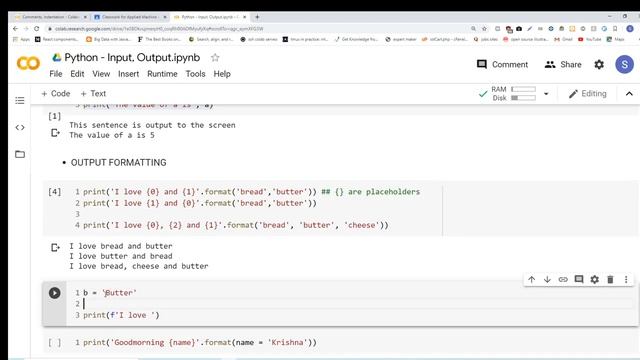The image size is (640, 360).
Task: Click the OUTPUT FORMATTING heading text
Action: [x=118, y=162]
